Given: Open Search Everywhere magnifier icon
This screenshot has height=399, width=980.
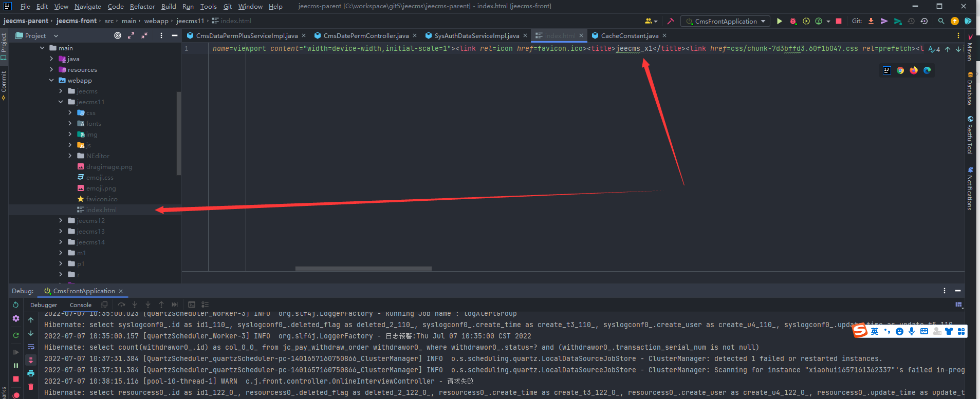Looking at the screenshot, I should [x=941, y=21].
